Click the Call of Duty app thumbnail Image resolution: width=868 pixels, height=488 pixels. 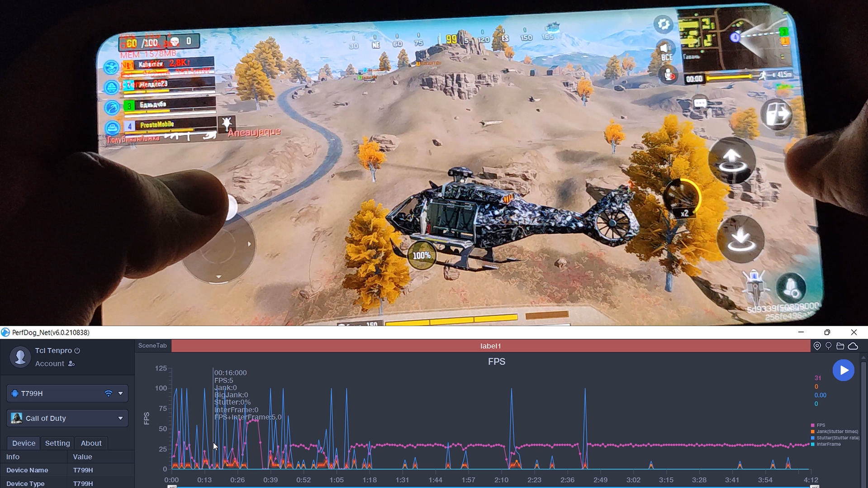17,418
